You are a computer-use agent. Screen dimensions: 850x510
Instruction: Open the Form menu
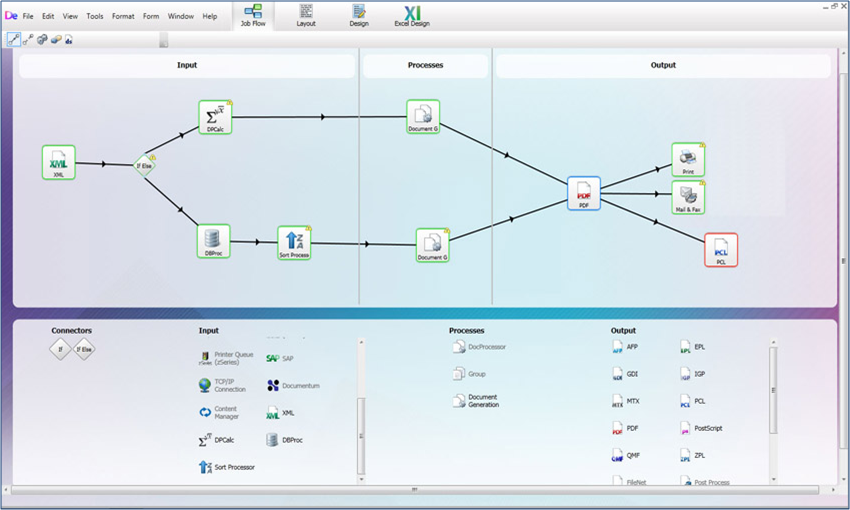point(151,16)
